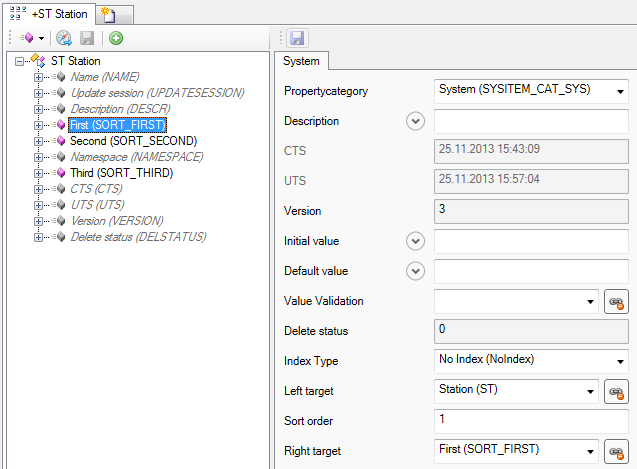Click the link button next to Right target
The height and width of the screenshot is (469, 637).
point(616,451)
